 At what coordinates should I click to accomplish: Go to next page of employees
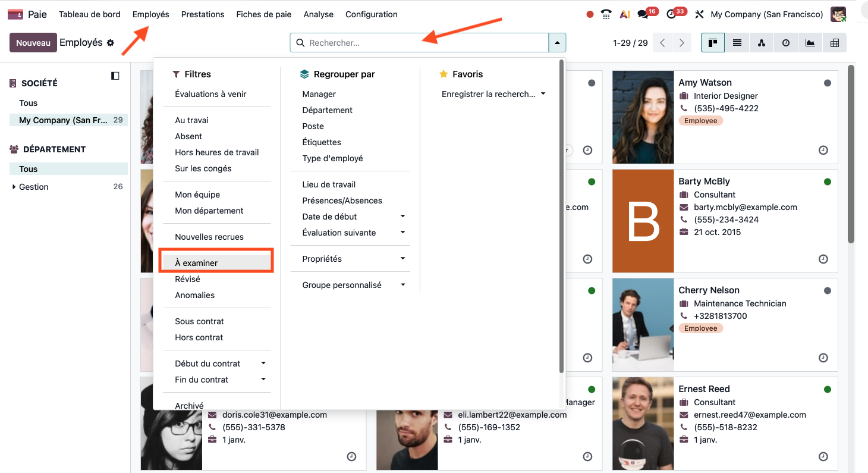point(682,43)
